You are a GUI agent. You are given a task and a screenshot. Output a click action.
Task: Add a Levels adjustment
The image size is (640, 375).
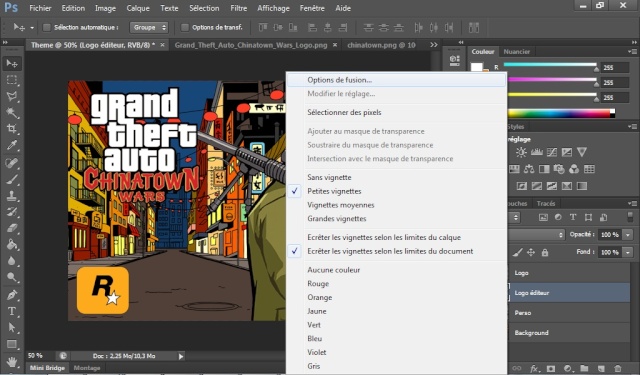[536, 152]
